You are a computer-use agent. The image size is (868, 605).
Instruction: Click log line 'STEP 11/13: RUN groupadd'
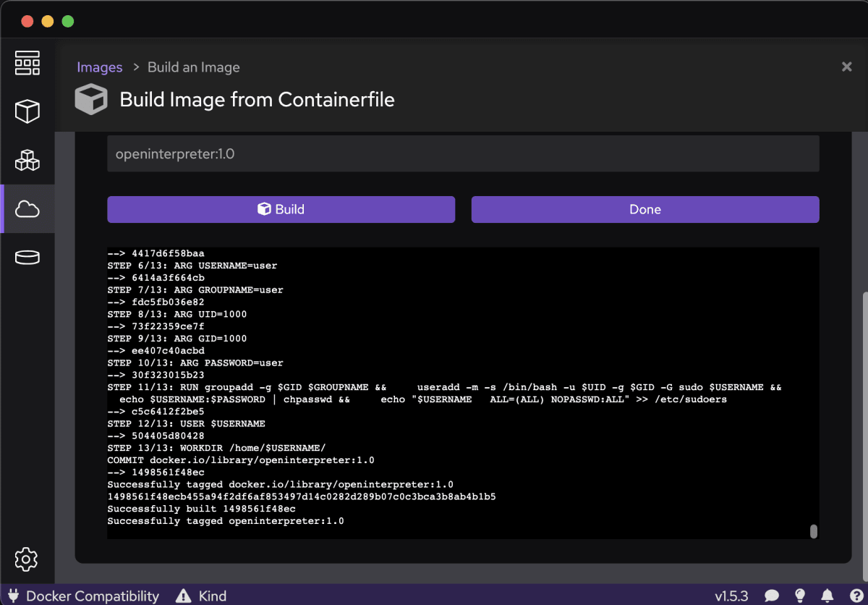tap(444, 393)
